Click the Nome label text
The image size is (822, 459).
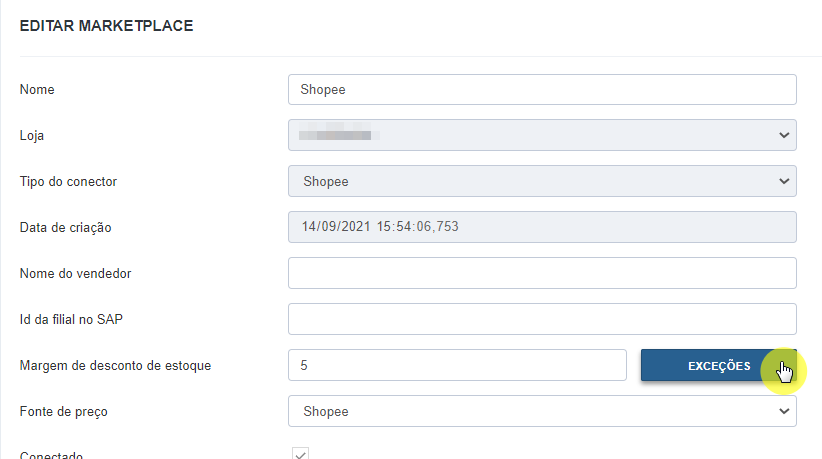37,90
